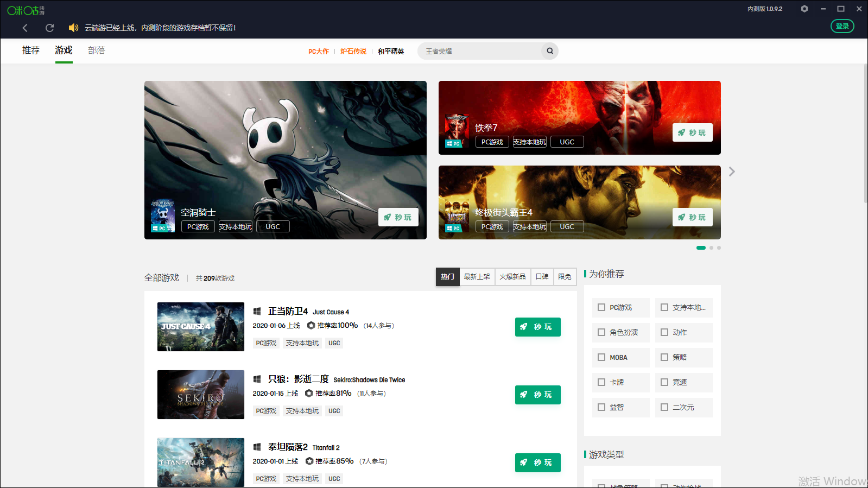Click the search magnifier icon

550,51
